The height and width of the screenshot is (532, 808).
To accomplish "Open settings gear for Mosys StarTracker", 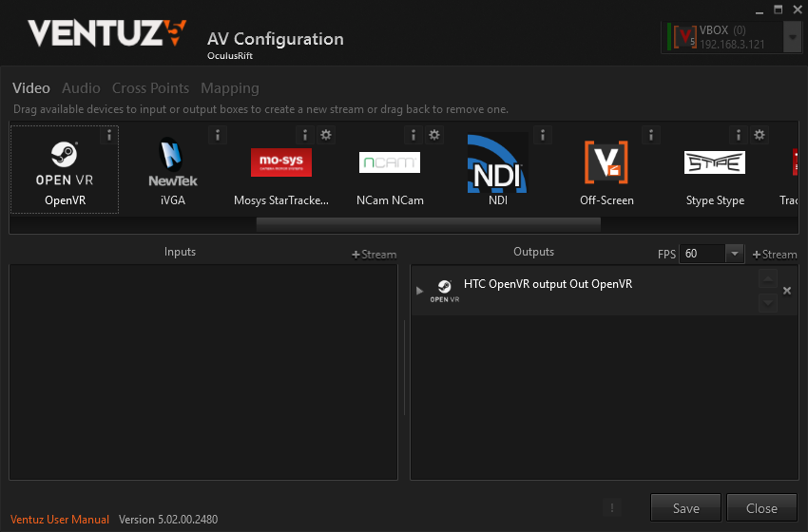I will (x=326, y=135).
